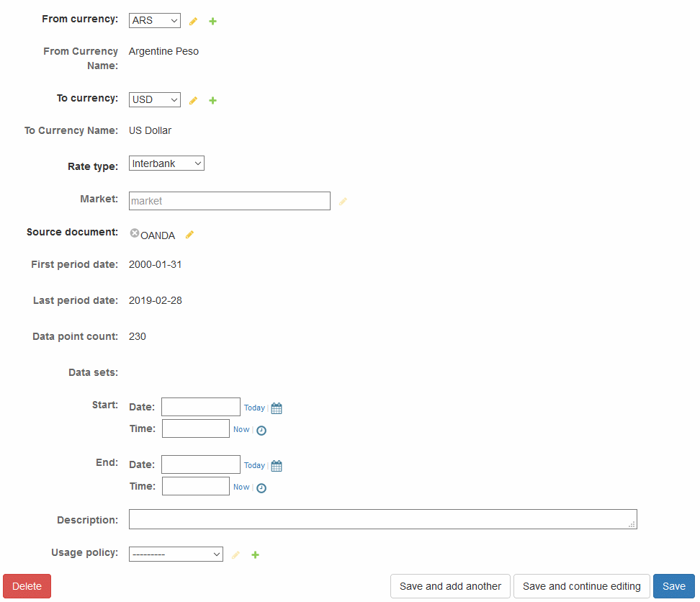Open the From currency ARS dropdown
Screen dimensions: 700x602
pos(155,21)
